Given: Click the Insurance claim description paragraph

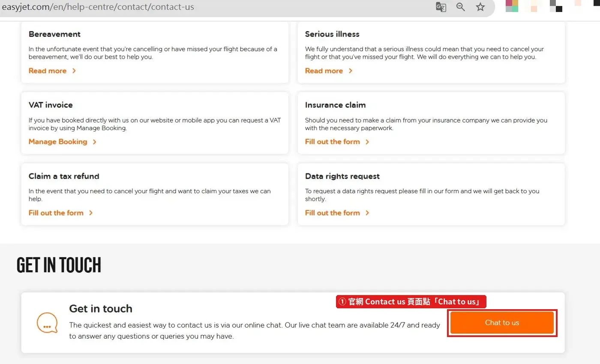Looking at the screenshot, I should point(426,124).
